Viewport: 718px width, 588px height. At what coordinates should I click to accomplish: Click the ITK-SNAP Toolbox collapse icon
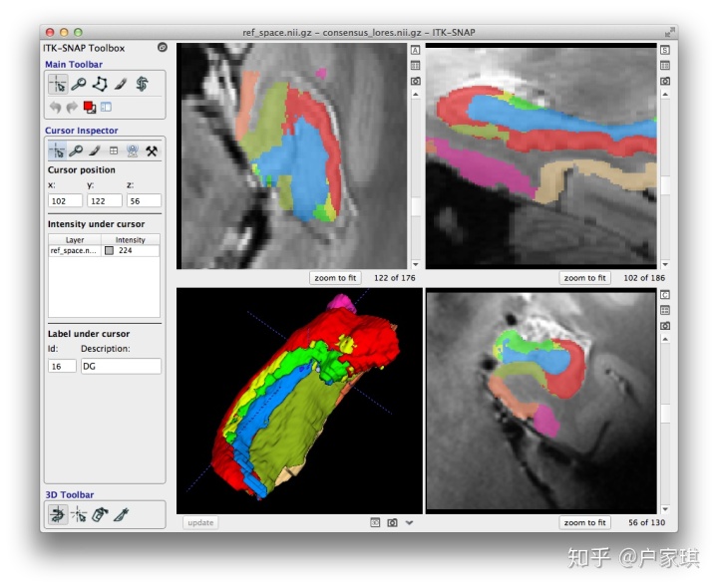pos(163,47)
